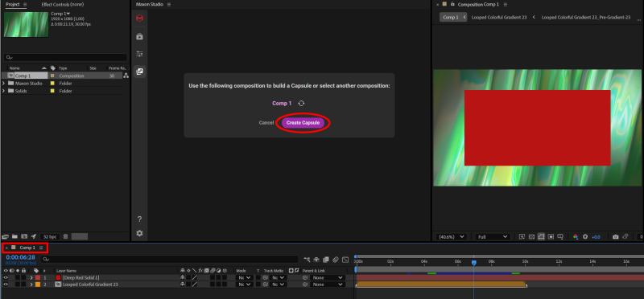Click the rocket project settings icon
This screenshot has width=644, height=299.
coord(34,236)
